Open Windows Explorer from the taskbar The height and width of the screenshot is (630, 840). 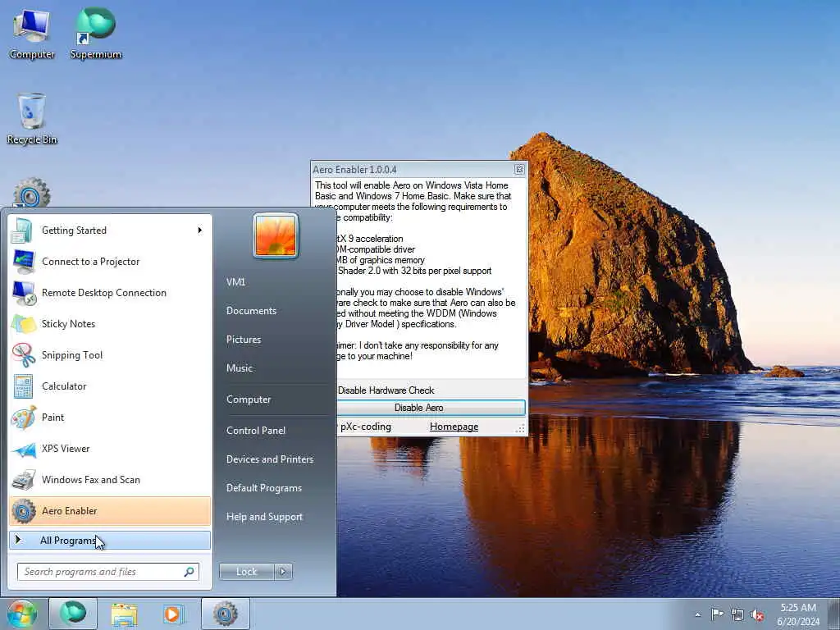[125, 614]
